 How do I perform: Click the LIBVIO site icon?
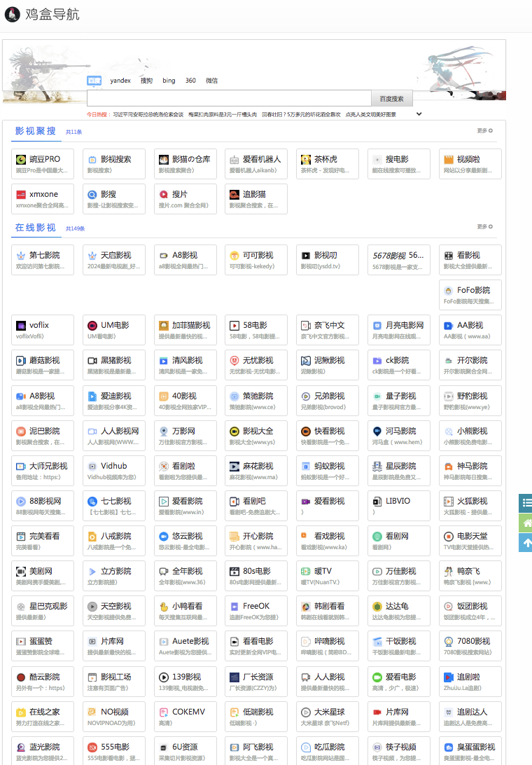click(377, 502)
